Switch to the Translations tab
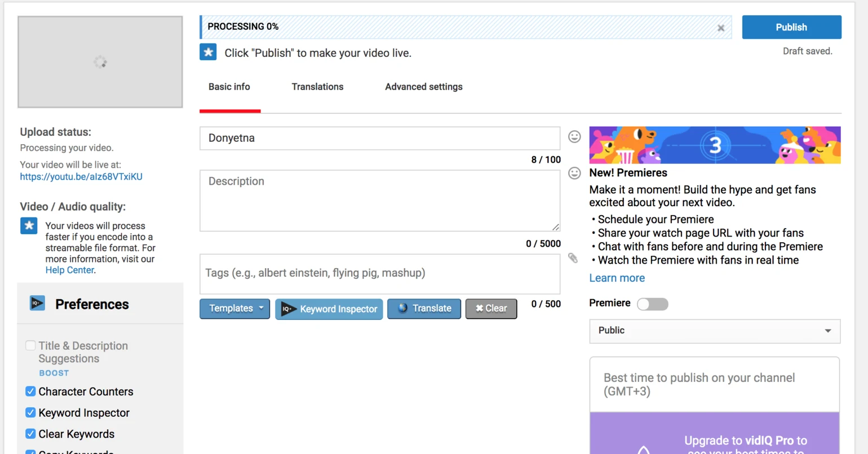Screen dimensions: 868x454 click(x=317, y=87)
